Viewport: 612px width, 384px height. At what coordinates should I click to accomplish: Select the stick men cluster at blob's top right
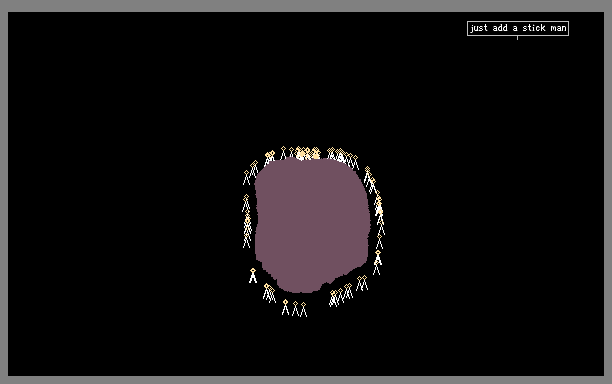[343, 158]
